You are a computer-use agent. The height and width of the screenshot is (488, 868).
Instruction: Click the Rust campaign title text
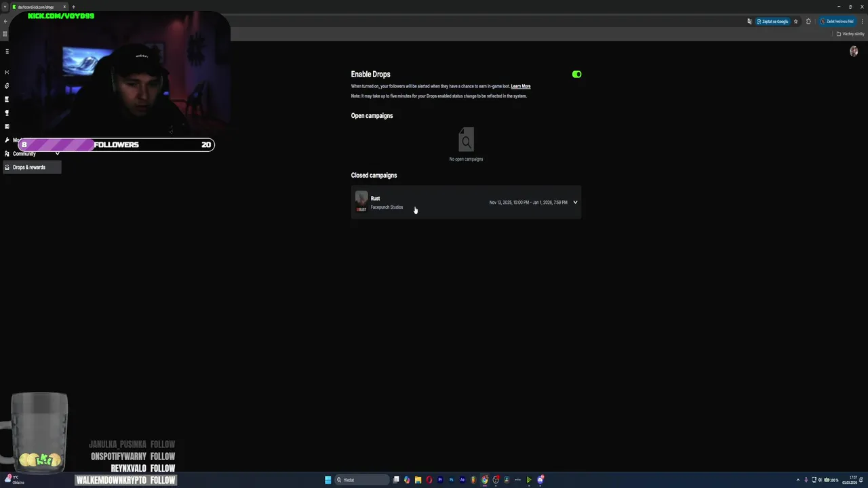tap(375, 199)
